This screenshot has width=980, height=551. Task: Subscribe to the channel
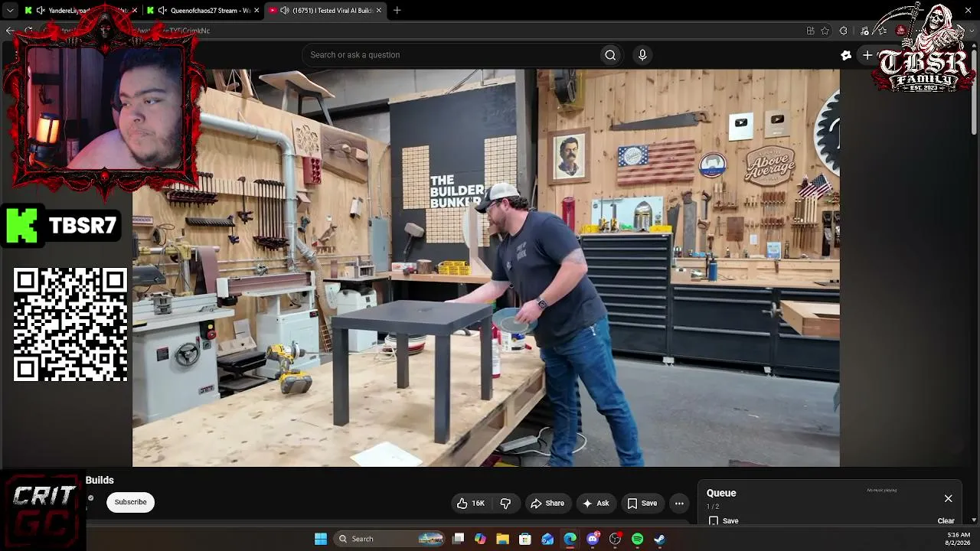(130, 502)
